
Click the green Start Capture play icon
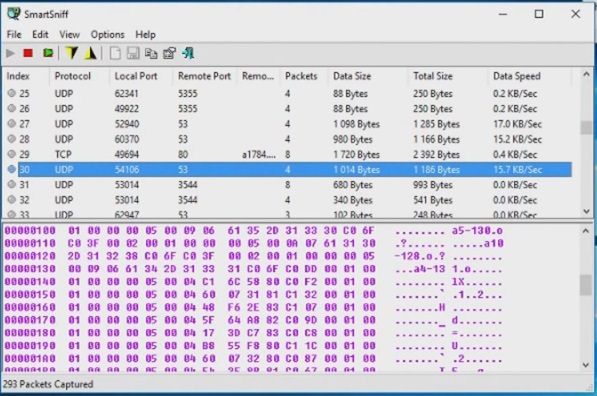pos(10,53)
